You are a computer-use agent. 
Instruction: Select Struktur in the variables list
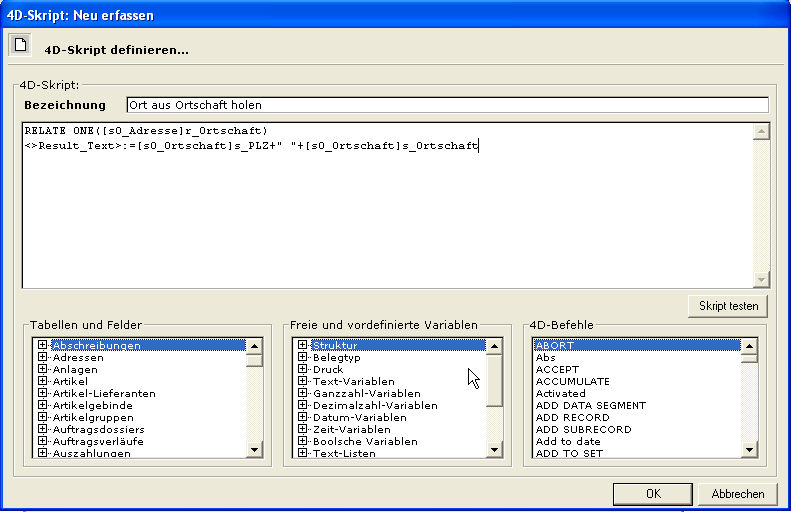334,346
